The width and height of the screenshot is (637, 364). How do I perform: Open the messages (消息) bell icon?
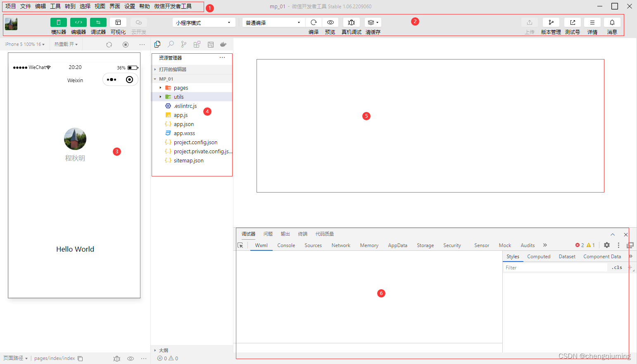(x=612, y=22)
